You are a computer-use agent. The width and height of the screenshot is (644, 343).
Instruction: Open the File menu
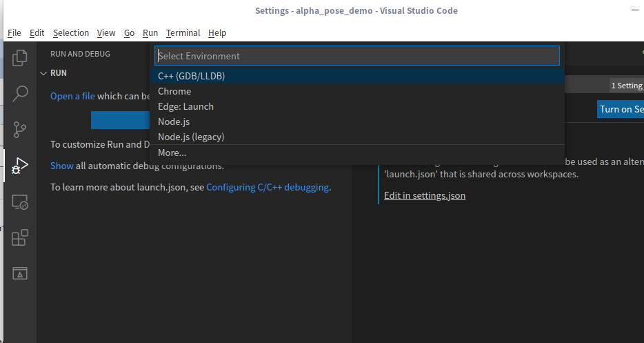pos(14,33)
